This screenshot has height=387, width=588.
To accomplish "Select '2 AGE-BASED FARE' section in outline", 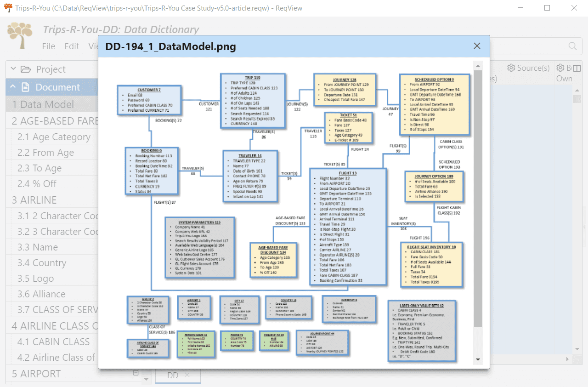I will (52, 121).
